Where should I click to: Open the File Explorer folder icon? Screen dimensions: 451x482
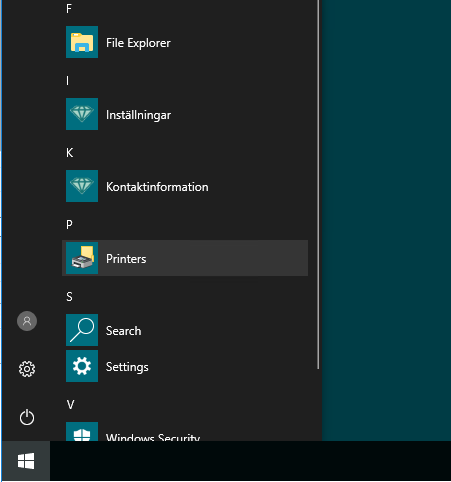coord(82,42)
